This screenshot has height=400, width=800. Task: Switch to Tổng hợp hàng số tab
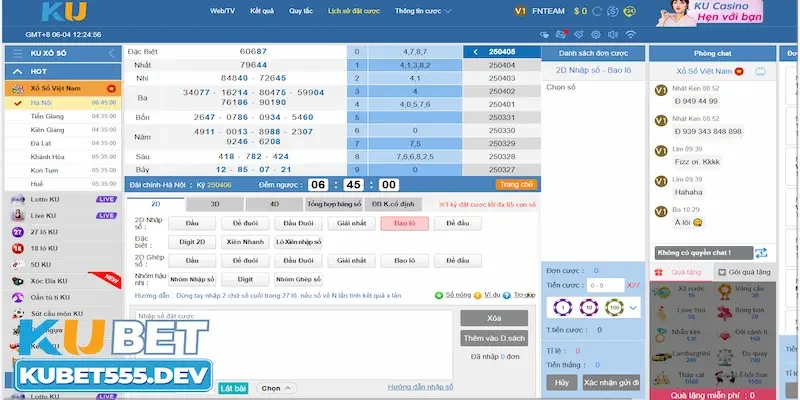[334, 204]
